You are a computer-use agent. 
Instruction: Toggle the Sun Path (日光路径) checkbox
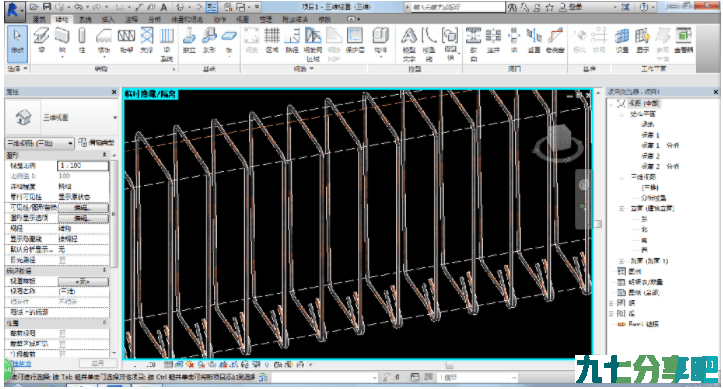tap(62, 260)
